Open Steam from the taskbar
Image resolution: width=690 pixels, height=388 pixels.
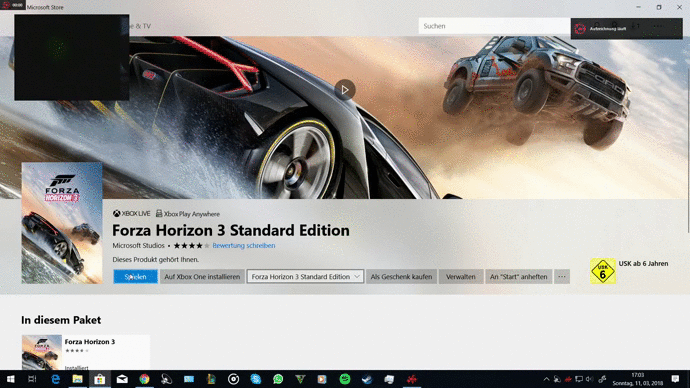[x=367, y=379]
